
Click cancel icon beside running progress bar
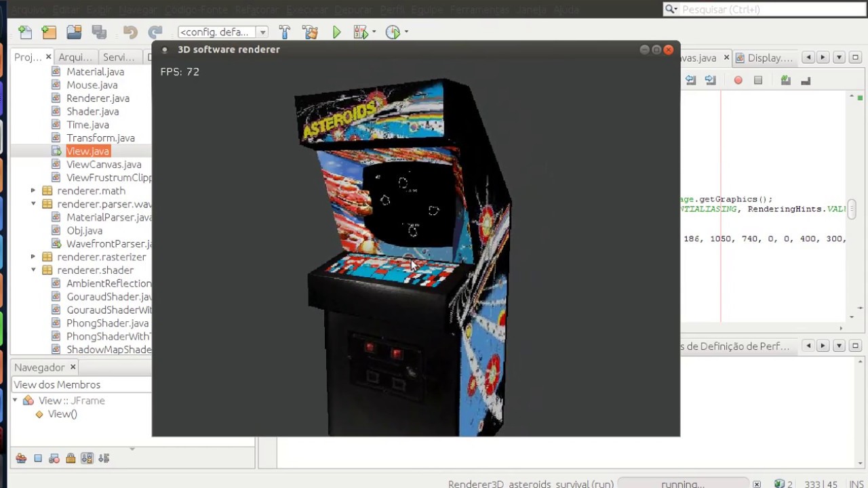click(757, 484)
